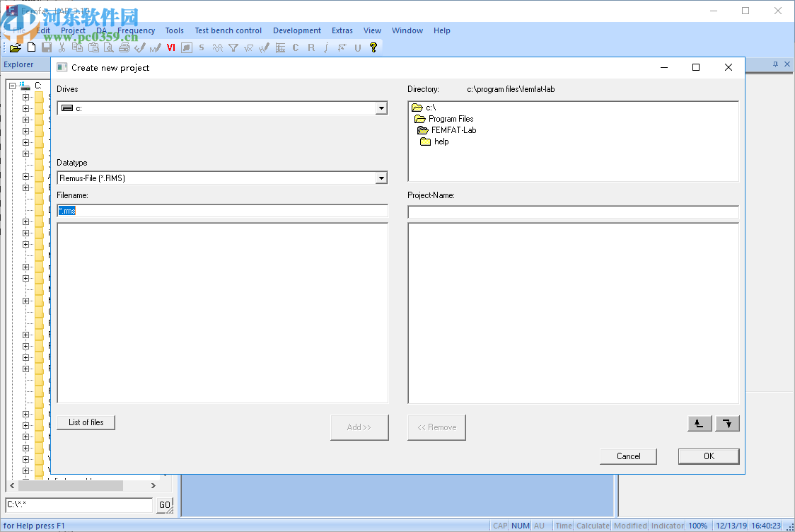The image size is (795, 532).
Task: Open the View menu
Action: (372, 30)
